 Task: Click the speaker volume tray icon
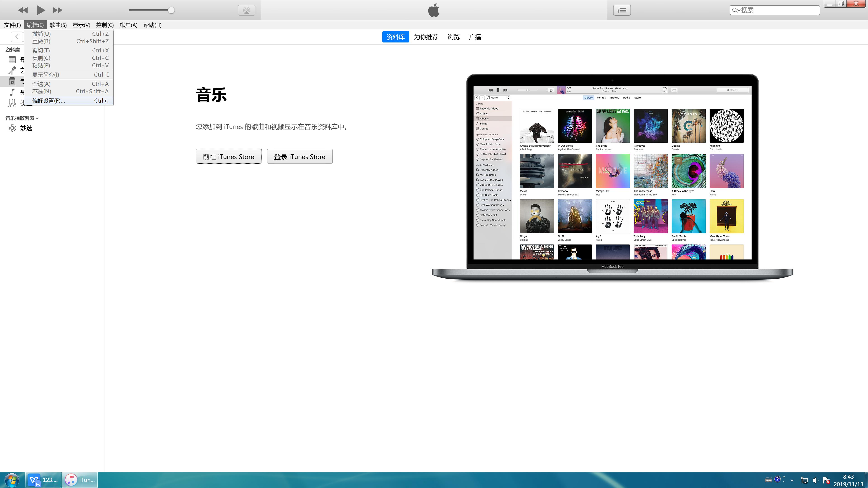click(815, 480)
